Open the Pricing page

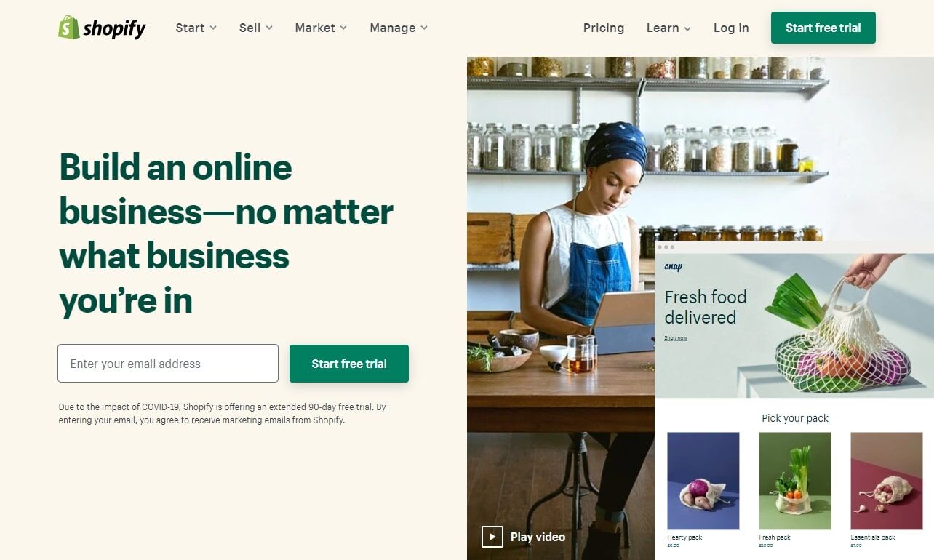click(604, 28)
